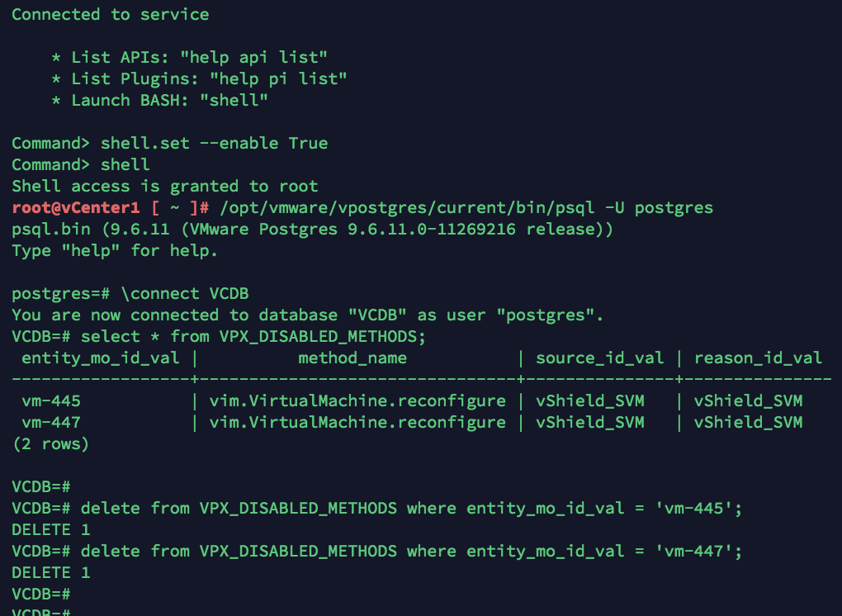The image size is (842, 616).
Task: Click the 'Connected to service' text line
Action: [110, 15]
